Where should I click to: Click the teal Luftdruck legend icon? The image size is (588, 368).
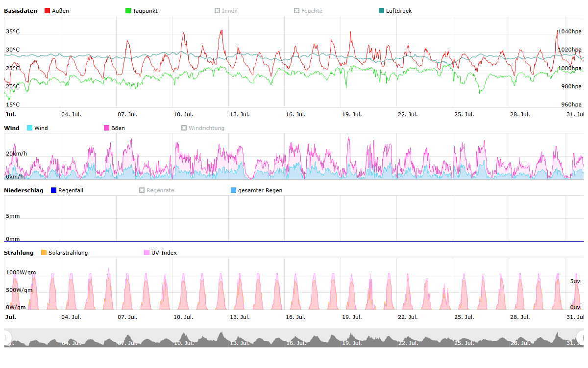point(382,11)
